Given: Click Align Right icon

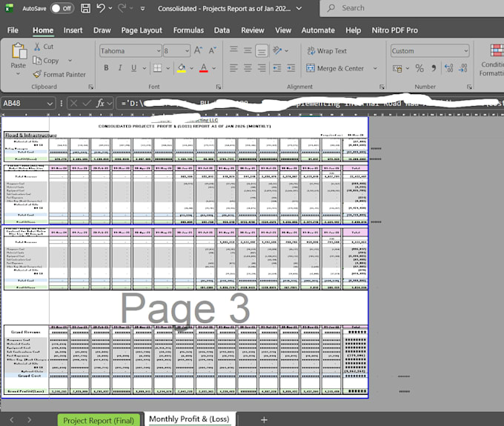Looking at the screenshot, I should (x=262, y=68).
